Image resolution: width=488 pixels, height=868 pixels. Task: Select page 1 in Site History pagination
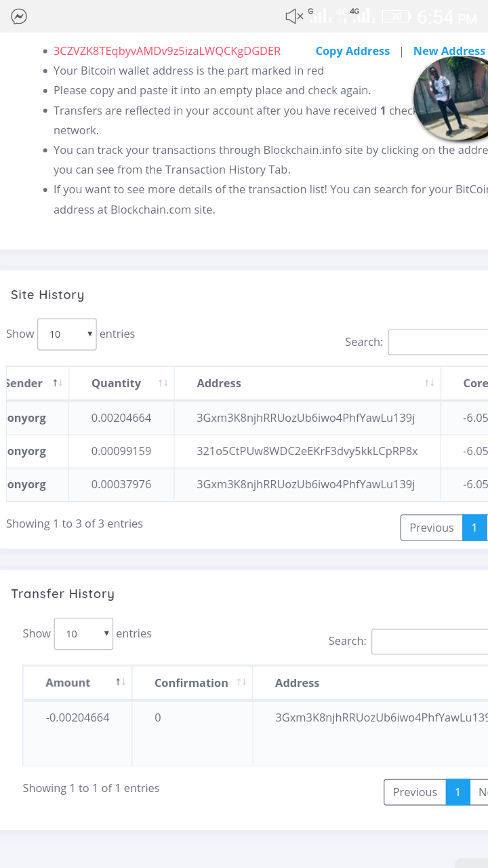[x=474, y=528]
